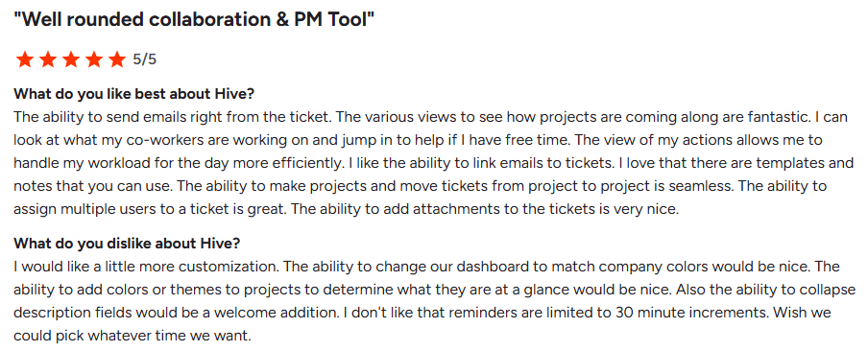Click the 5/5 rating score text
Image resolution: width=868 pixels, height=351 pixels.
tap(144, 59)
